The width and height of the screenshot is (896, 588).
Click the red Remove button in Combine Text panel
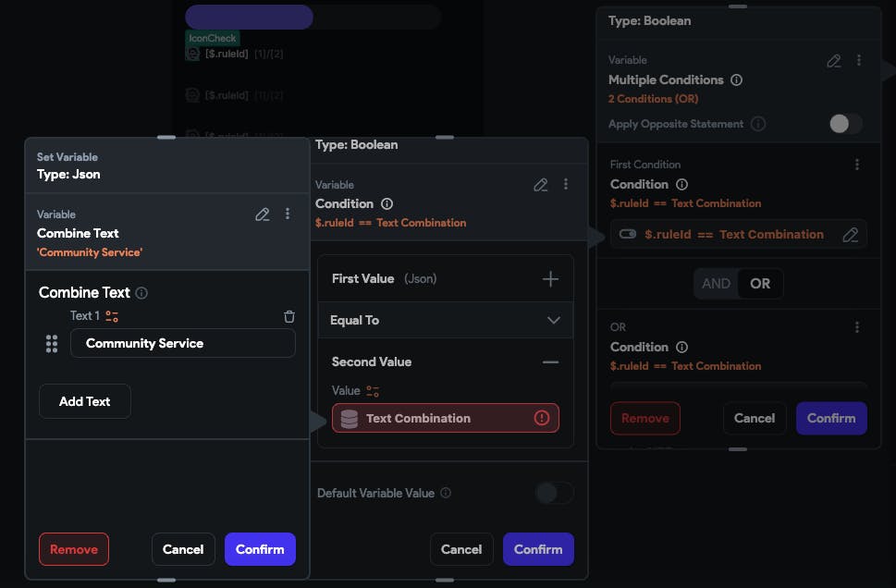coord(74,549)
